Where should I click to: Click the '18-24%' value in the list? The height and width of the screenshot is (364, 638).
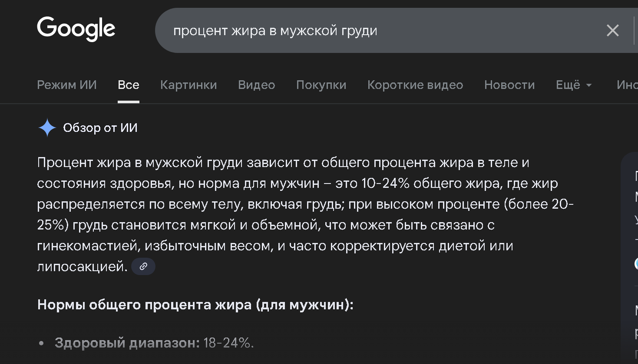228,343
